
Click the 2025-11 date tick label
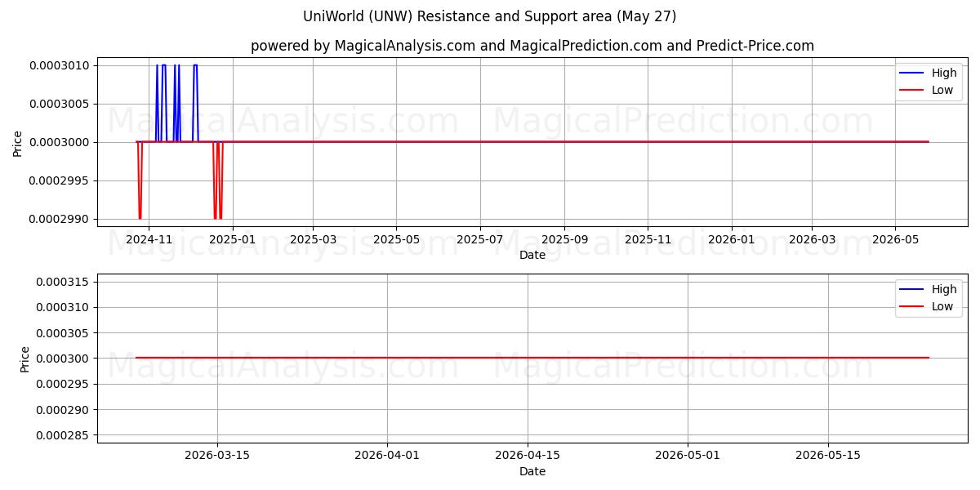(x=648, y=240)
